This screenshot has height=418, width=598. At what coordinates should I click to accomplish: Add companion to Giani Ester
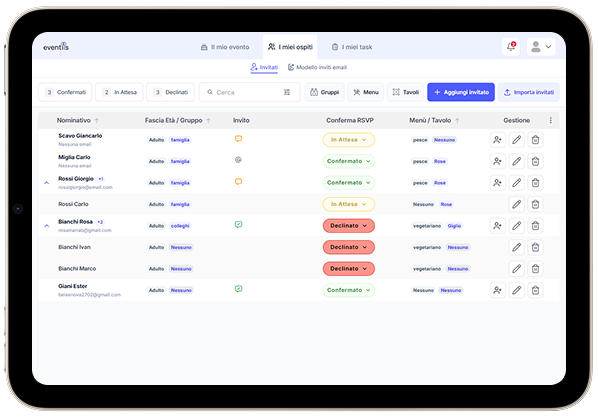click(x=497, y=290)
